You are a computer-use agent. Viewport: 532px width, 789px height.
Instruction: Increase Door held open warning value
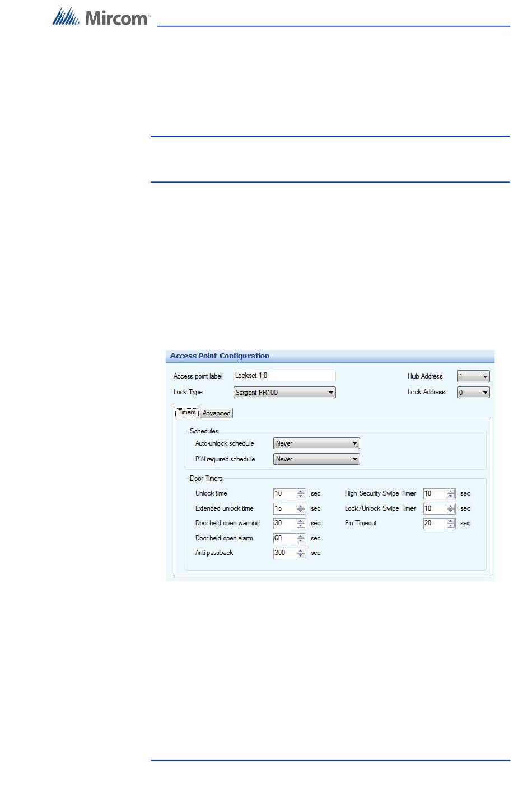301,521
